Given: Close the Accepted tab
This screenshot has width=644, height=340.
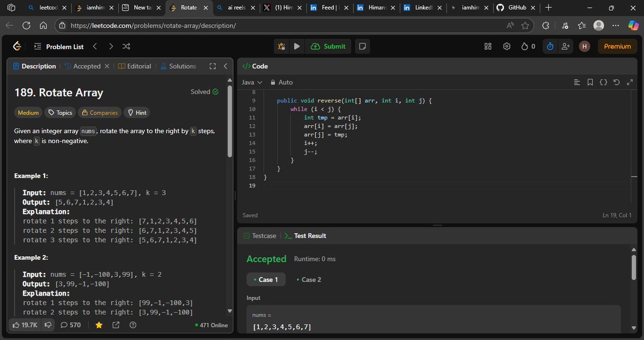Looking at the screenshot, I should click(x=107, y=66).
